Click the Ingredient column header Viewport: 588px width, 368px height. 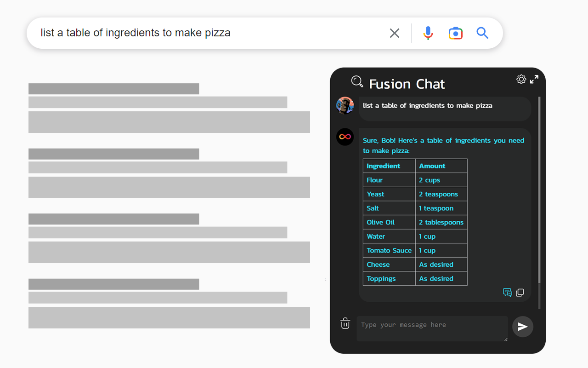(383, 166)
